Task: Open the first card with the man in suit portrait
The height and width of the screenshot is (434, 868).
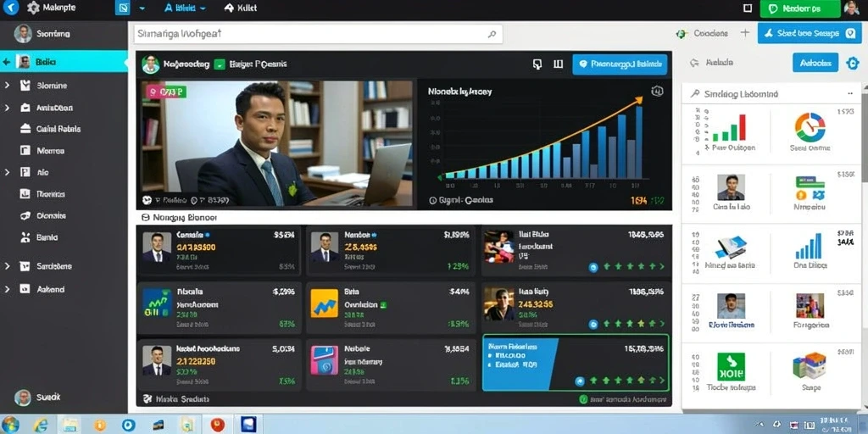Action: pyautogui.click(x=219, y=251)
